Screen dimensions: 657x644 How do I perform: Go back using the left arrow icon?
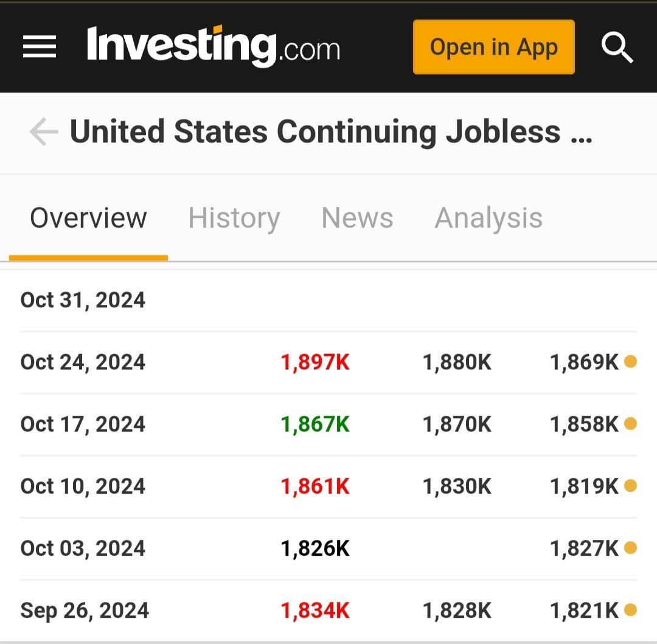tap(44, 131)
